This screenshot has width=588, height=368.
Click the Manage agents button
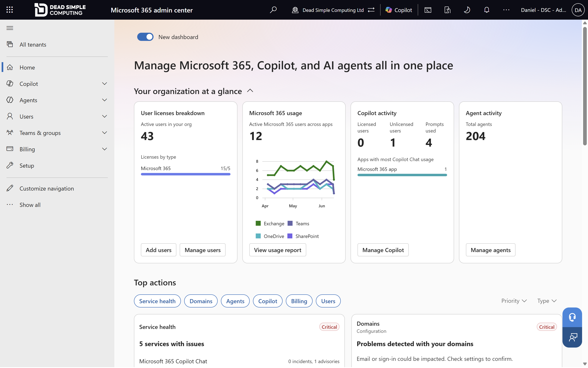point(490,250)
